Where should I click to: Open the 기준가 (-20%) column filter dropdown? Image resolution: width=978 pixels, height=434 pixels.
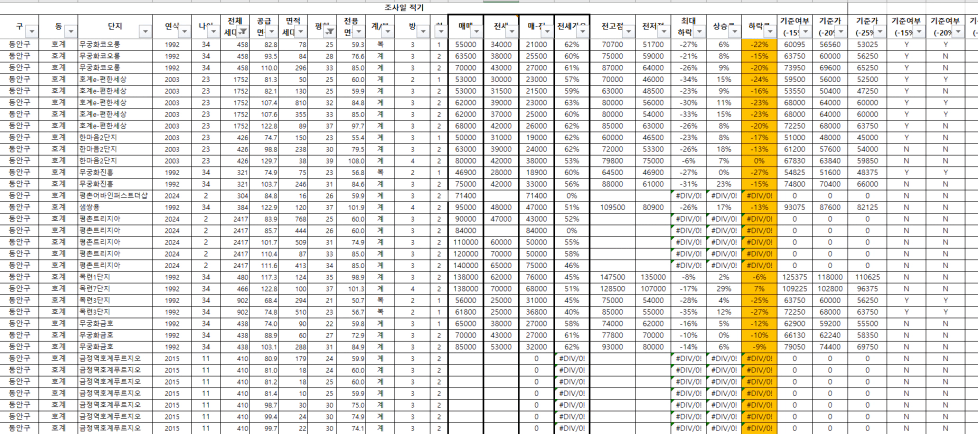[x=841, y=31]
